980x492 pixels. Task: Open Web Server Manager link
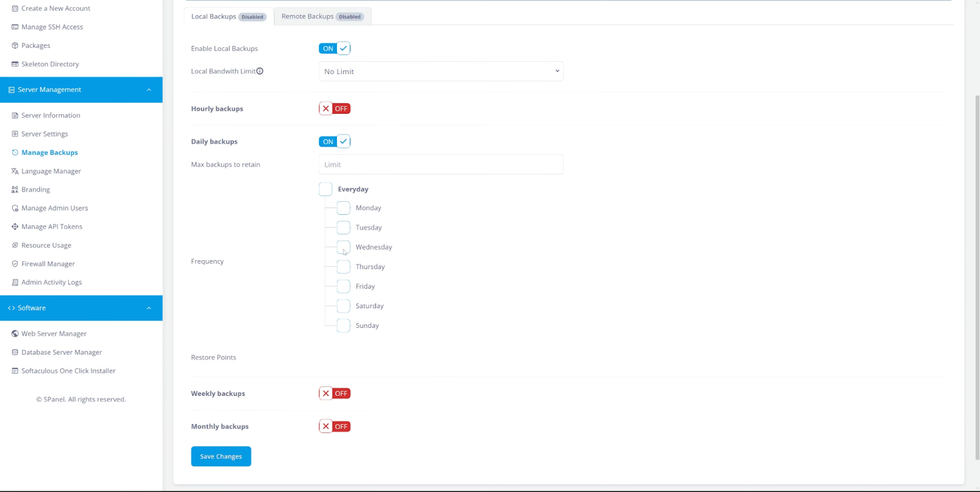54,334
